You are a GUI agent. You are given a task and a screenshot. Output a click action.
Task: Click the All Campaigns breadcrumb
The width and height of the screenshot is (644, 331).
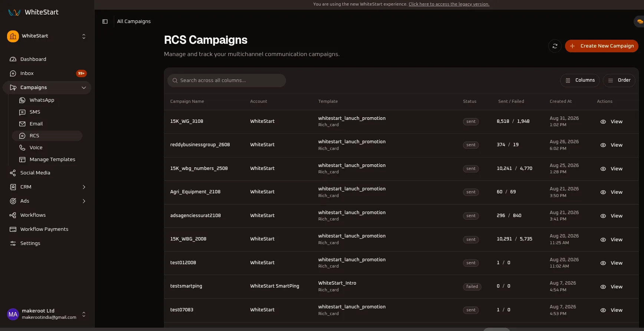[134, 22]
